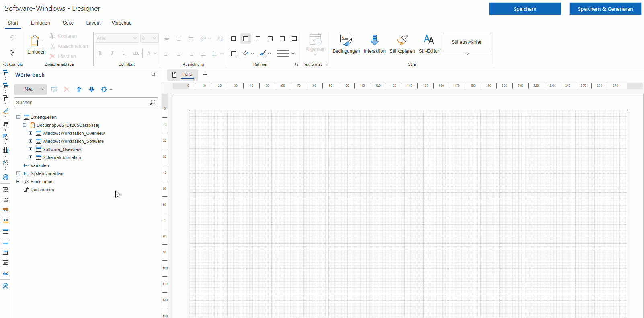
Task: Click the blue move-up arrow in Wörterbuch
Action: [79, 89]
